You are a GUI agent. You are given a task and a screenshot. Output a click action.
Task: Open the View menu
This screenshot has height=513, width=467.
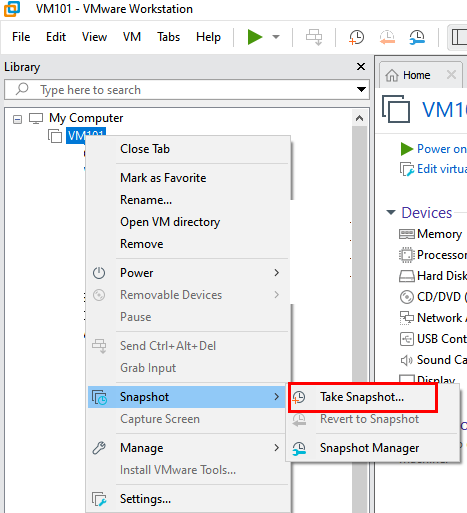point(94,37)
